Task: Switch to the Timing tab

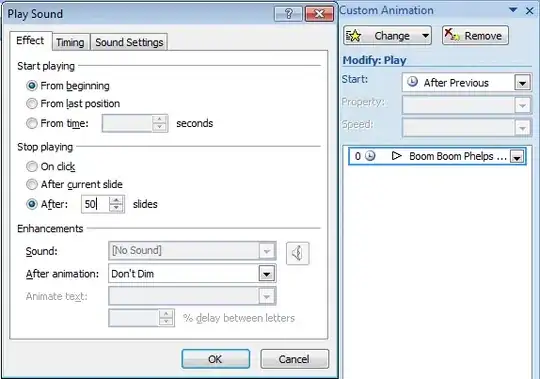Action: coord(70,42)
